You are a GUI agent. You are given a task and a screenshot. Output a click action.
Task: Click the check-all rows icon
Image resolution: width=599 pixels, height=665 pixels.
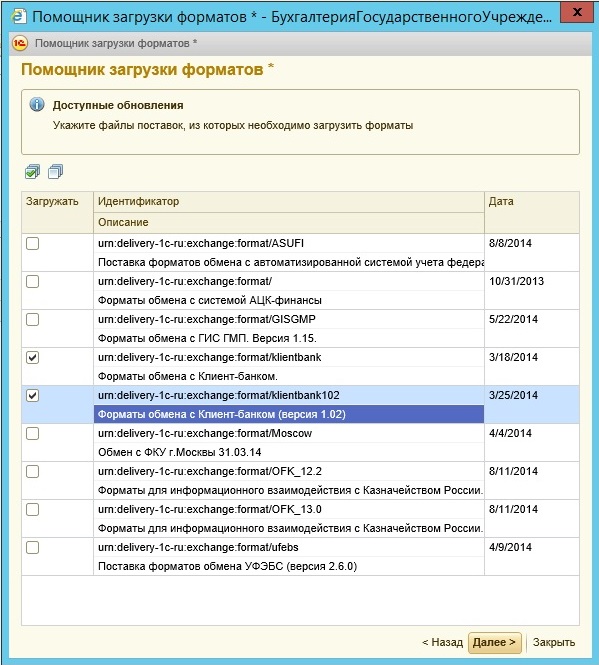click(x=32, y=172)
